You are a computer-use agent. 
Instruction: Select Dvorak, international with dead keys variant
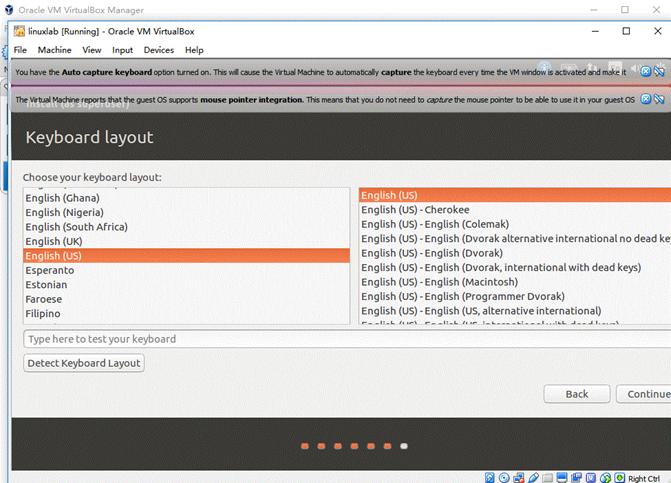tap(515, 267)
